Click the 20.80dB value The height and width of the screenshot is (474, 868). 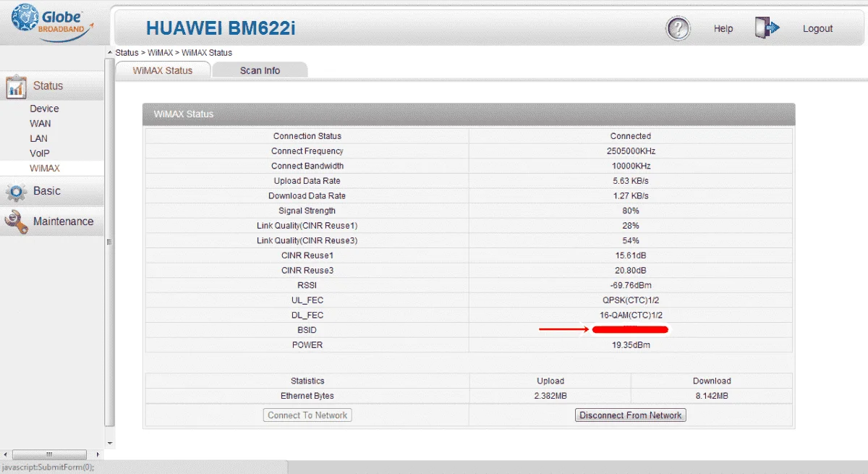(631, 271)
